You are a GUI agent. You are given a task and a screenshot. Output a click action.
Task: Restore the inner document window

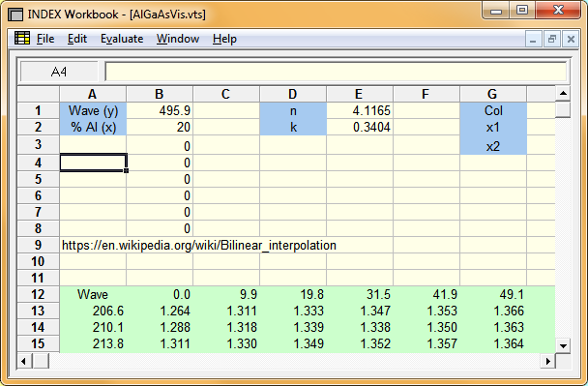click(x=551, y=39)
